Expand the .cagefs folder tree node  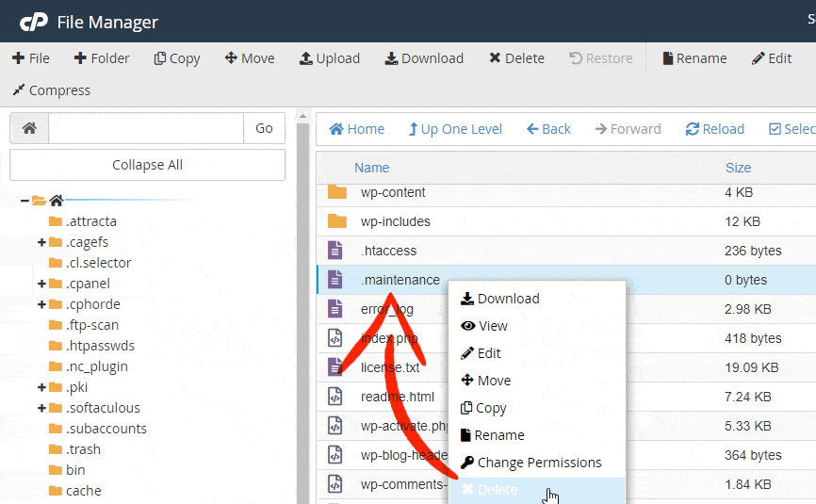coord(41,242)
